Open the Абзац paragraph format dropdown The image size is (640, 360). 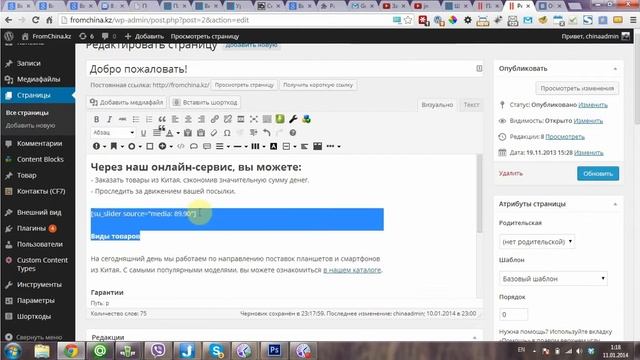[x=113, y=133]
